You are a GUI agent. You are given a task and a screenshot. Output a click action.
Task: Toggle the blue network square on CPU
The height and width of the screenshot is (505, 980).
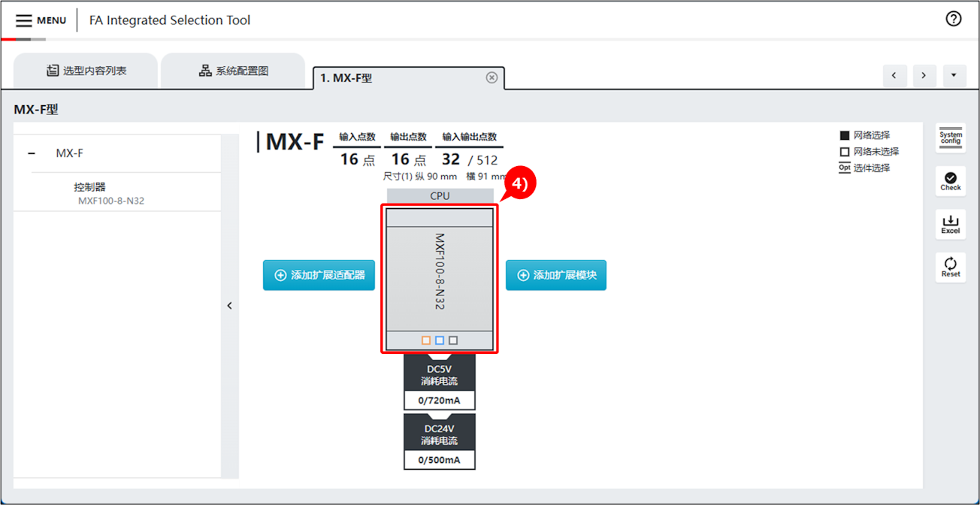[440, 340]
